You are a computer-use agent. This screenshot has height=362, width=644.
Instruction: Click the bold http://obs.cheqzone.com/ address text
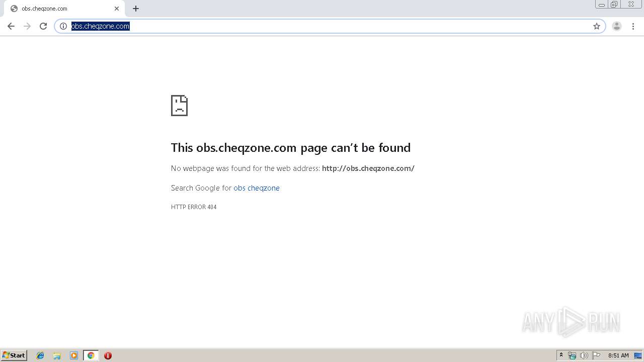pyautogui.click(x=368, y=168)
